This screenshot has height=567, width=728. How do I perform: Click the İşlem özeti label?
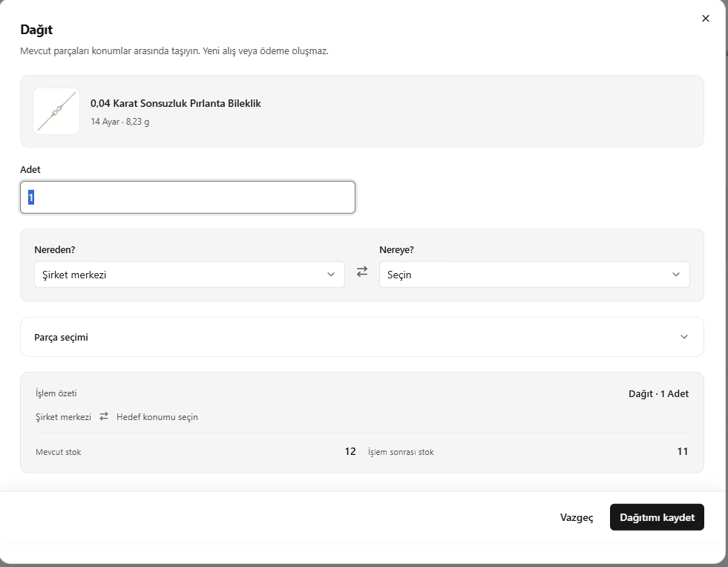56,393
